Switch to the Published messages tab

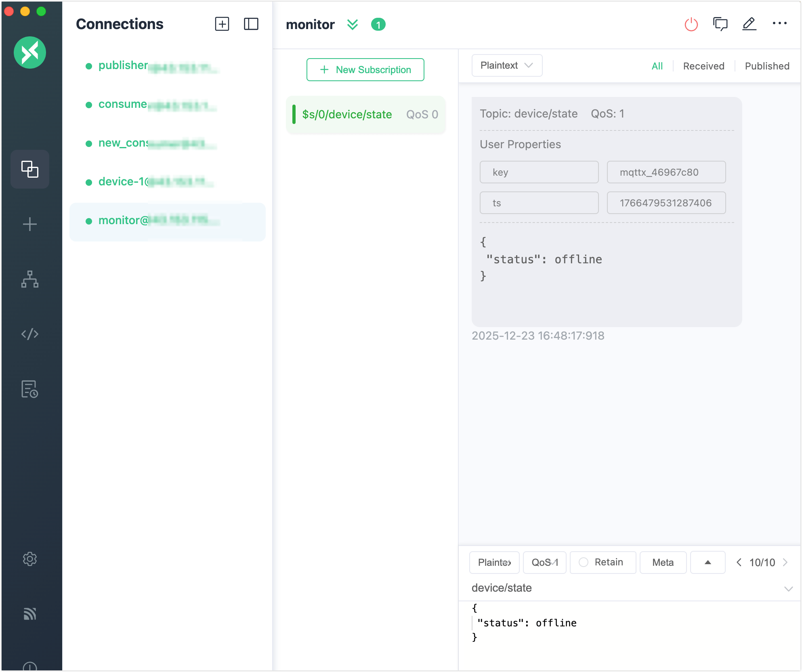[x=766, y=66]
